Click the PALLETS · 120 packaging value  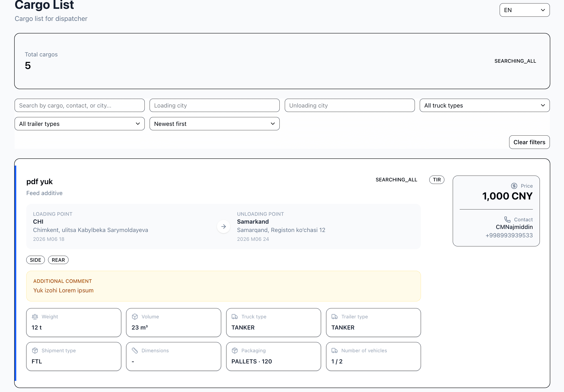point(252,361)
